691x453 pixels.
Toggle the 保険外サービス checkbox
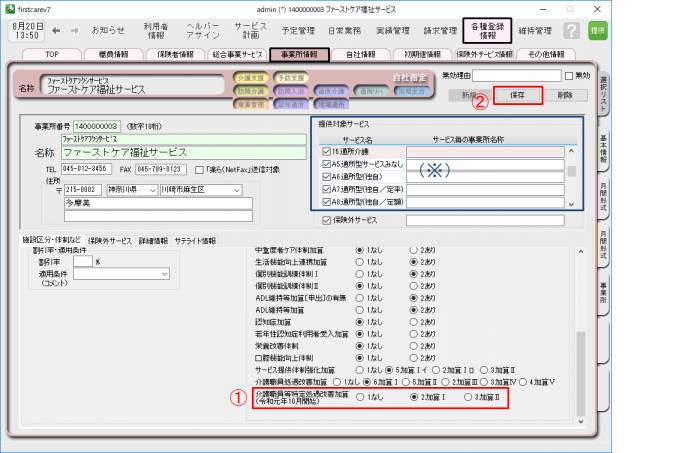[326, 220]
